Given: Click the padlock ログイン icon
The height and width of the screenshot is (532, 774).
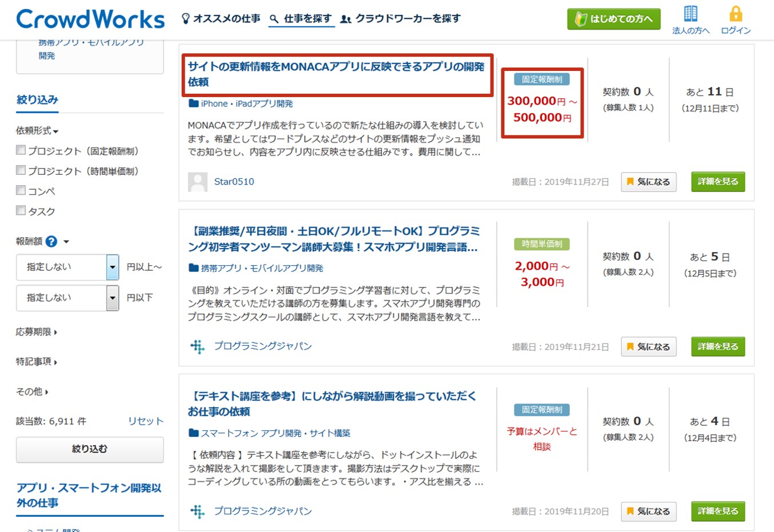Looking at the screenshot, I should (x=736, y=14).
